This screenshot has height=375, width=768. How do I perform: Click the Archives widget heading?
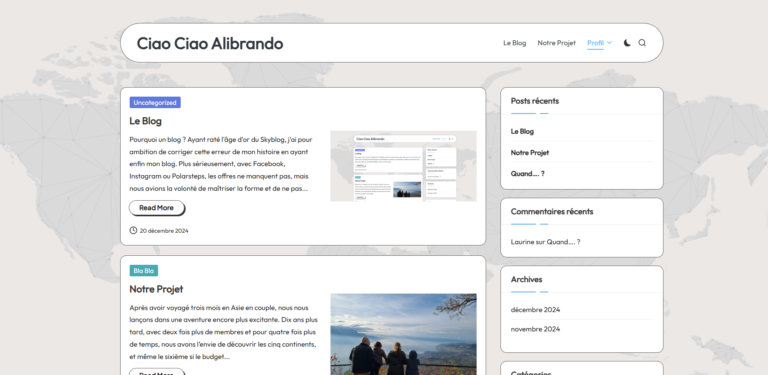coord(527,279)
